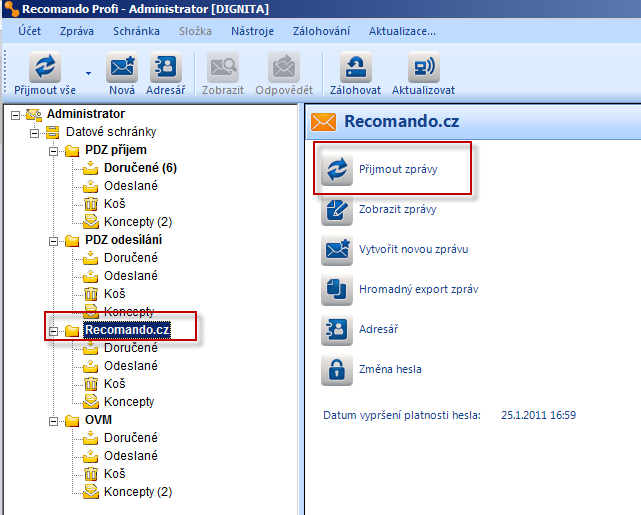Click the Odpovědět toolbar icon
This screenshot has height=515, width=641.
[284, 67]
